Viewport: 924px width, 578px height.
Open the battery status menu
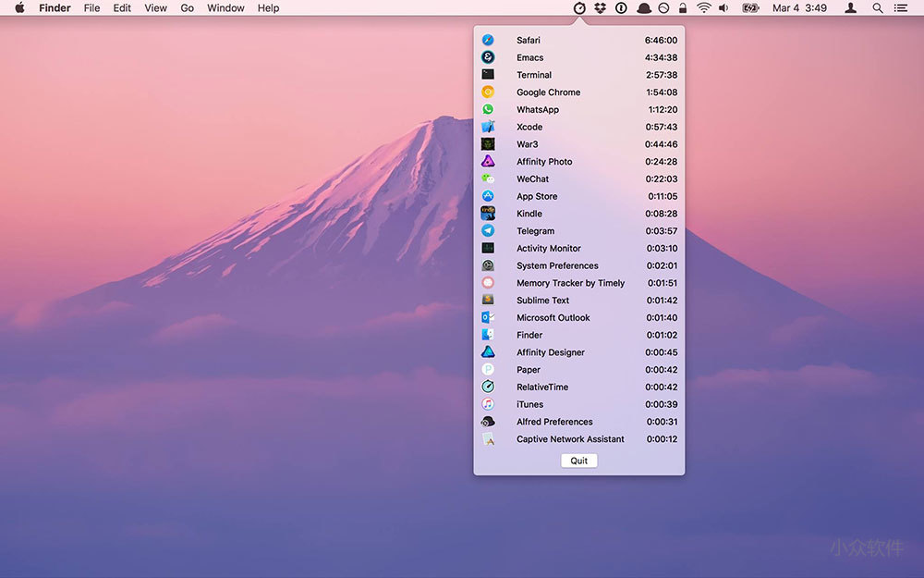(x=750, y=8)
